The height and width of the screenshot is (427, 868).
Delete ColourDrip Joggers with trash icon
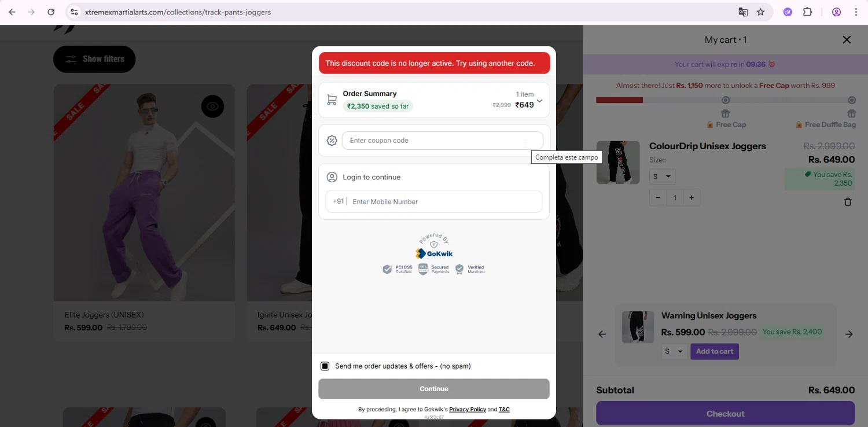pos(848,202)
